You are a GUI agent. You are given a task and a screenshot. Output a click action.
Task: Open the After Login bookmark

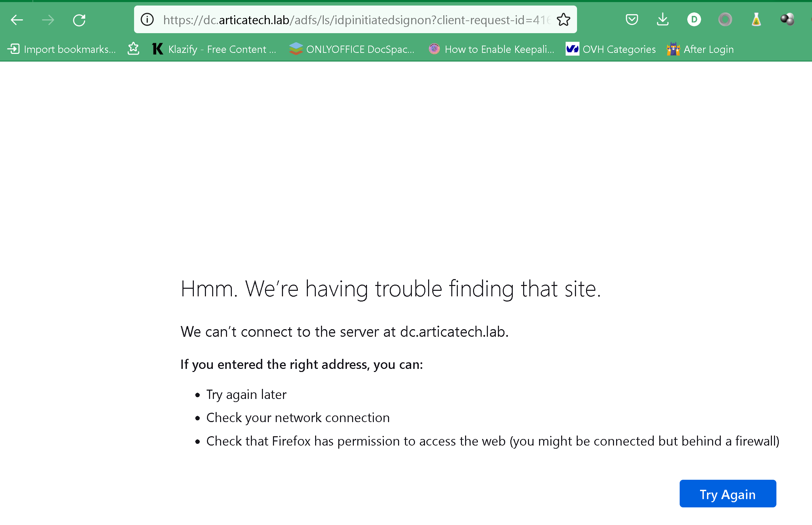700,49
